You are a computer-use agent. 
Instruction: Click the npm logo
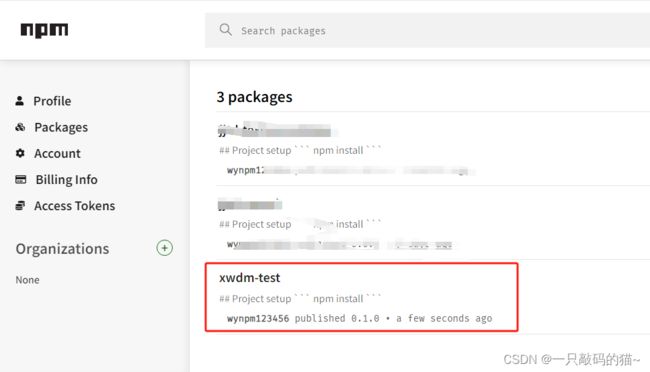44,30
